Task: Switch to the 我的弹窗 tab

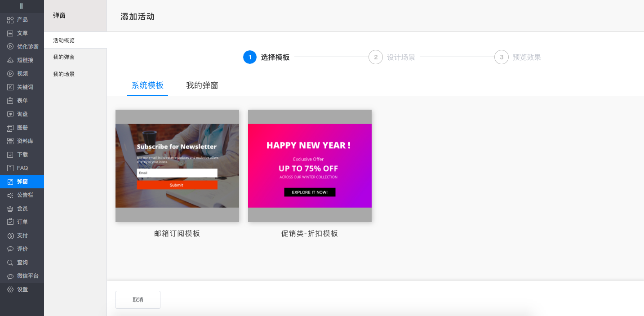Action: pos(202,85)
